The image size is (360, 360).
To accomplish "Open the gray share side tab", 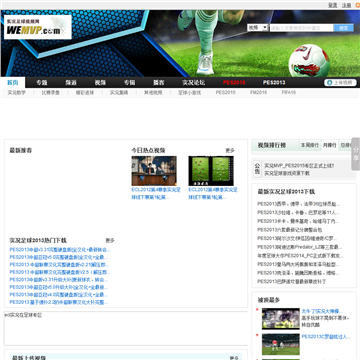I will (356, 154).
